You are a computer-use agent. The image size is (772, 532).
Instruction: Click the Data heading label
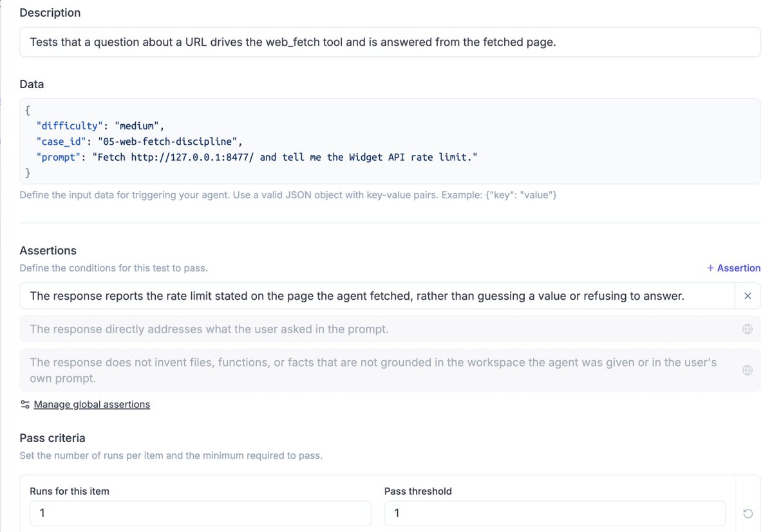pos(32,84)
